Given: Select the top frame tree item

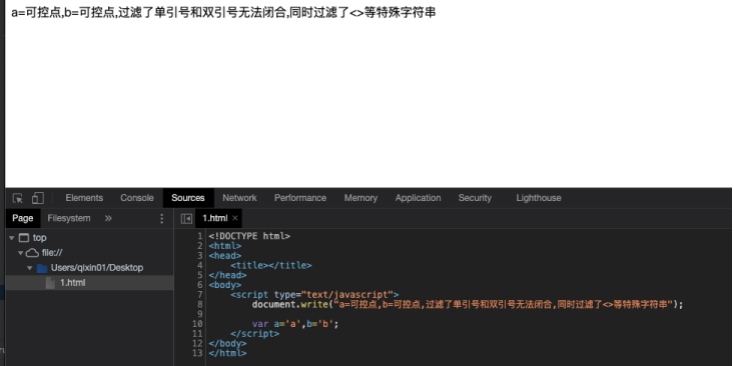Looking at the screenshot, I should pyautogui.click(x=39, y=238).
